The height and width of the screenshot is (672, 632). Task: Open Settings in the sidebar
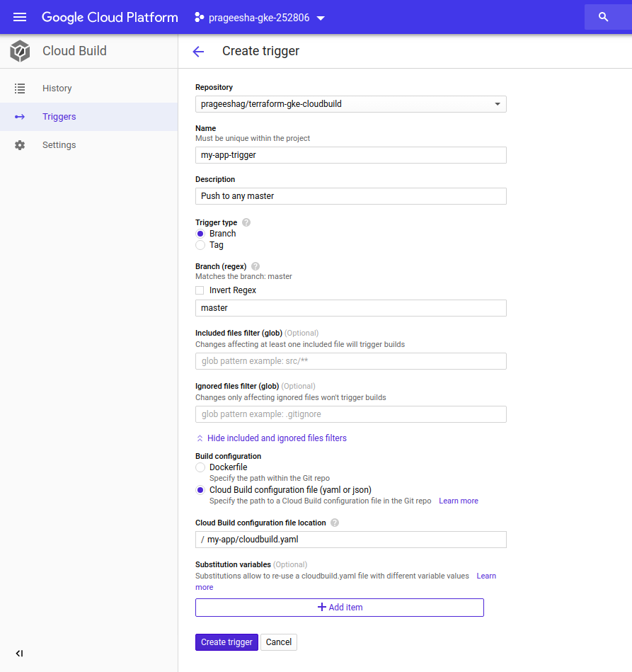59,145
